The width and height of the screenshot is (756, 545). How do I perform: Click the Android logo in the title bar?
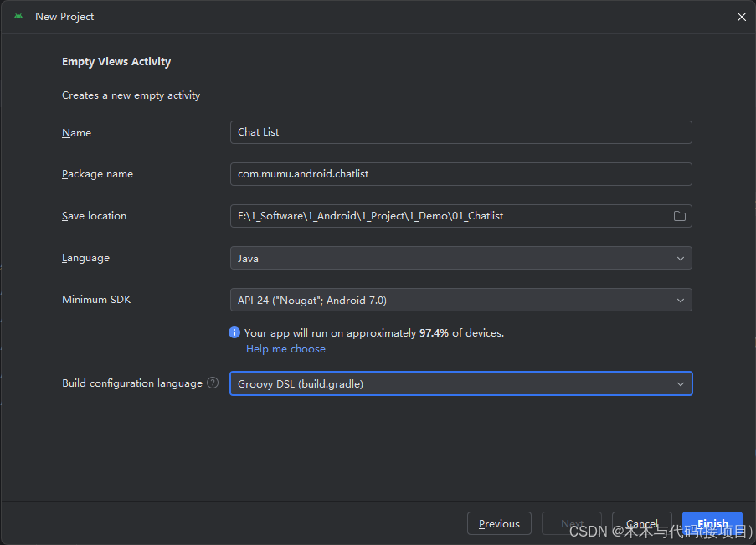coord(18,16)
